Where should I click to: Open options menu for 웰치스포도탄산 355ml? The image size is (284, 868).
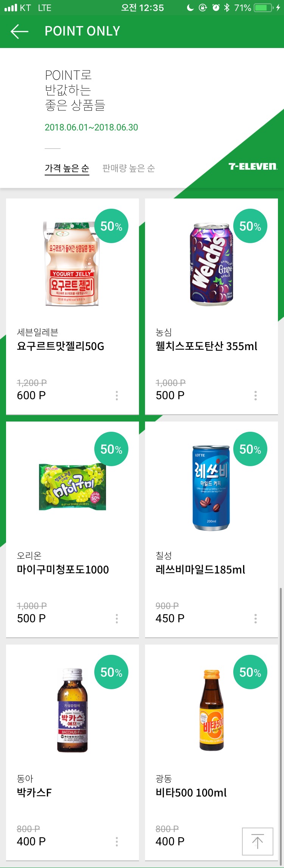(x=256, y=395)
